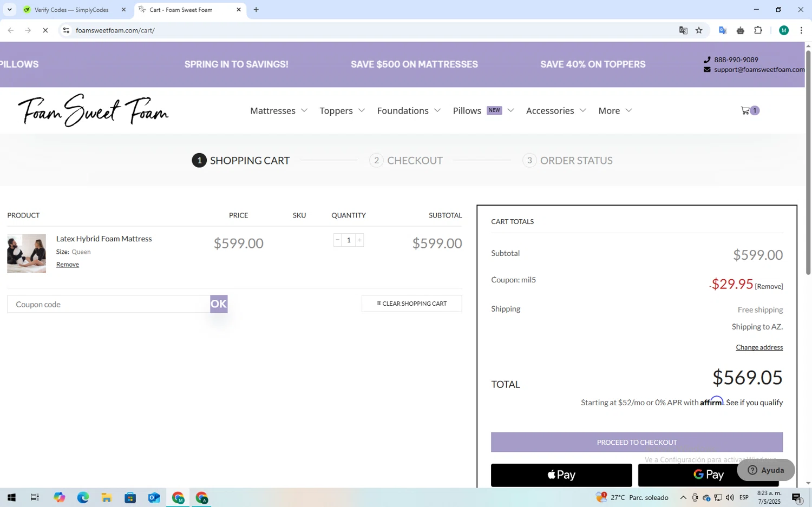Click the weather widget 27°C Parc. soleado
The width and height of the screenshot is (812, 507).
632,497
